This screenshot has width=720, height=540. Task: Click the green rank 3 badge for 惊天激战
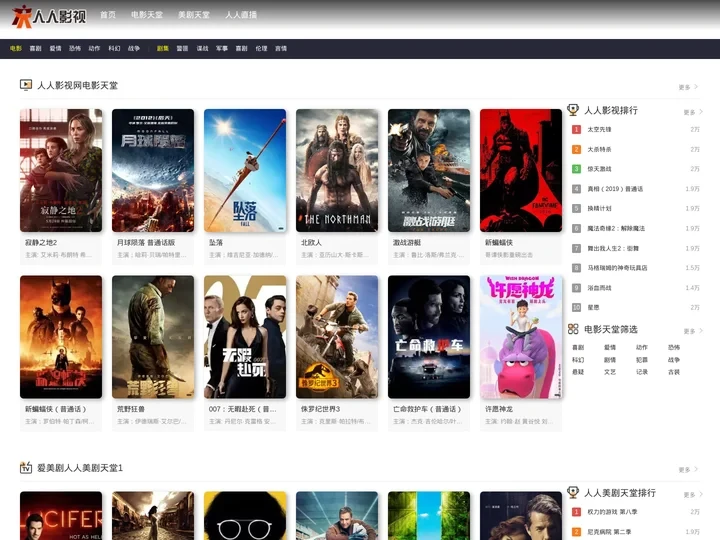point(576,169)
